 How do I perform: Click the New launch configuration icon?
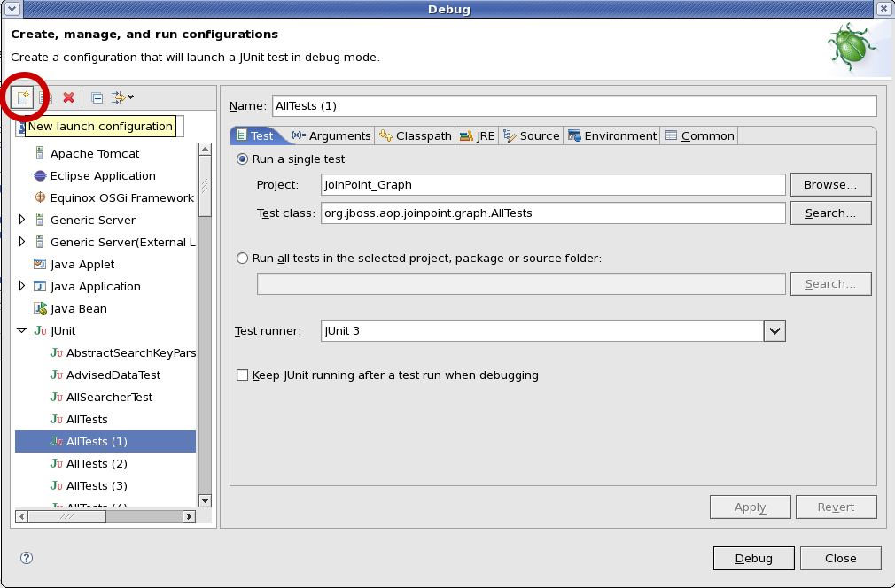point(23,97)
